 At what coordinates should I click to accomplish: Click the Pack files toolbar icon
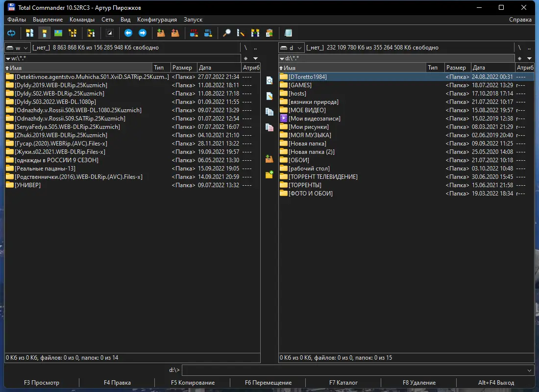click(x=161, y=33)
